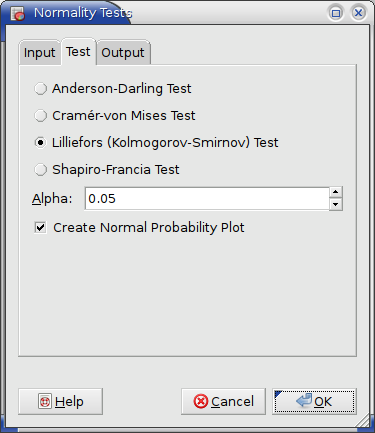This screenshot has width=375, height=433.
Task: Click the lifebuoy icon on Help button
Action: [45, 402]
